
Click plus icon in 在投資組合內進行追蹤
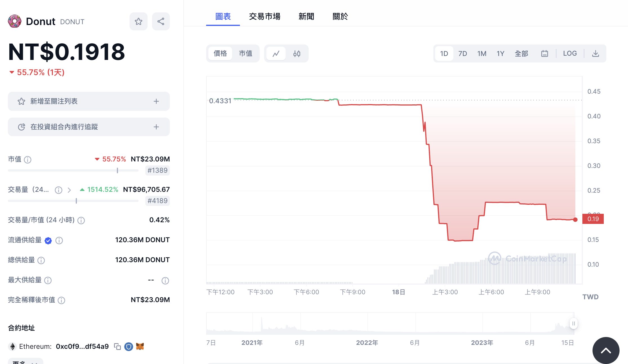pyautogui.click(x=156, y=127)
